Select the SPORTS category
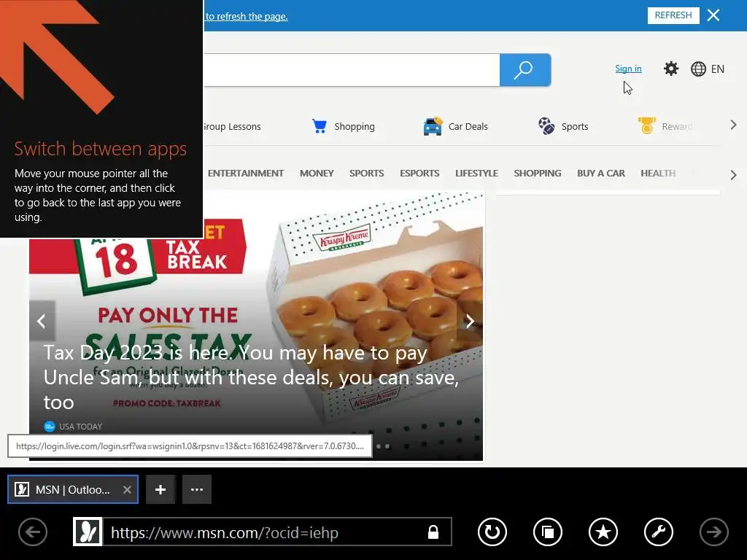Viewport: 747px width, 560px height. 366,174
